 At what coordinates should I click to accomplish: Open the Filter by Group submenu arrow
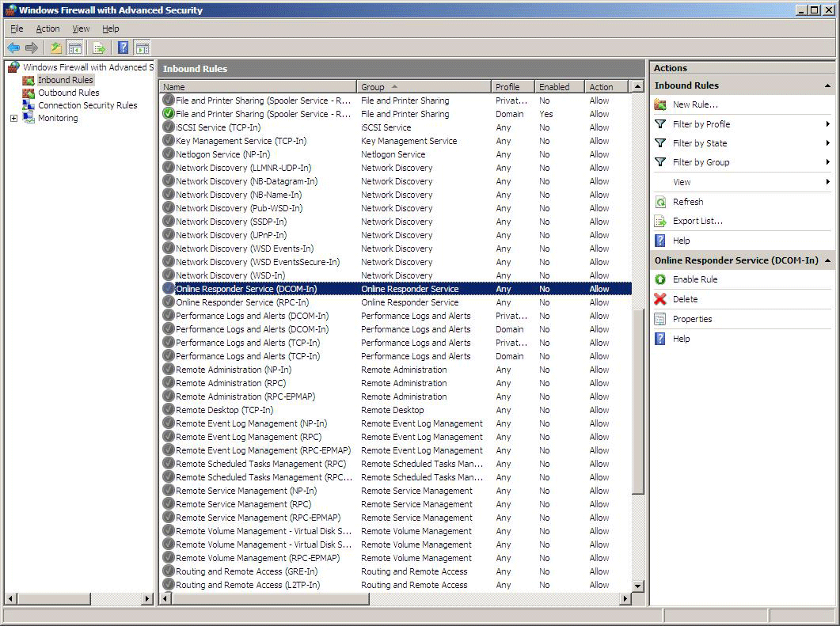coord(827,162)
